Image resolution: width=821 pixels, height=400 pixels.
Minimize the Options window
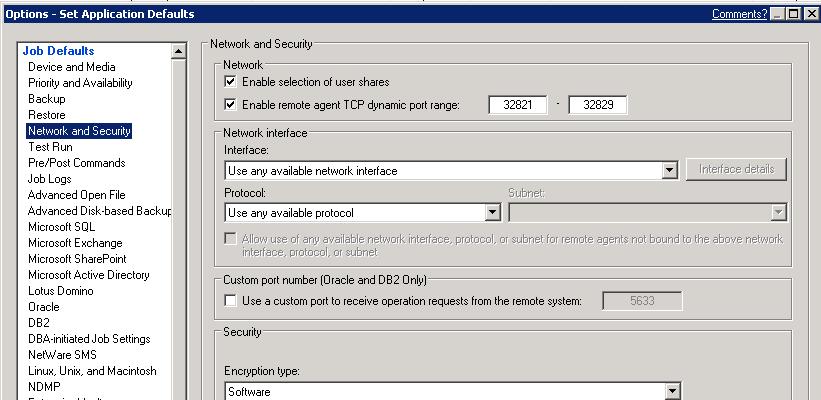[776, 15]
